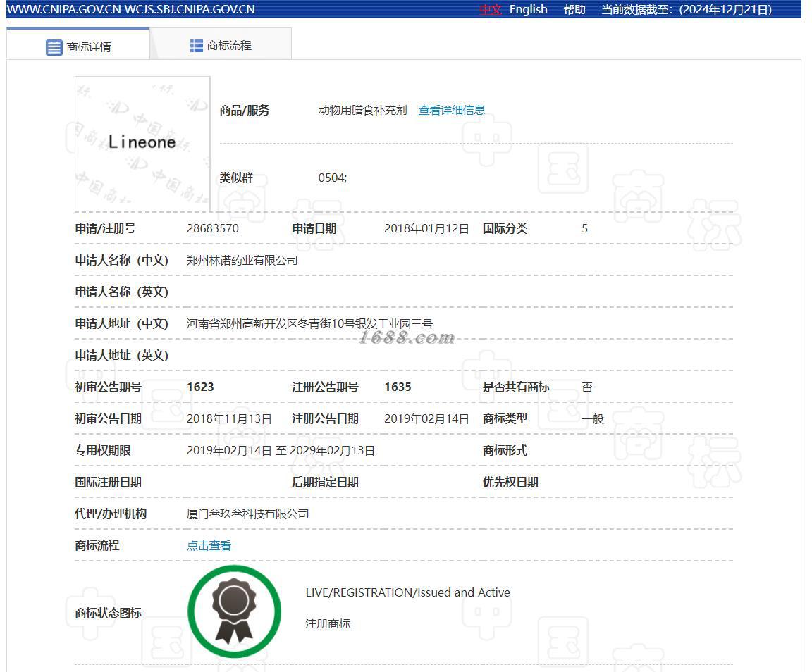Select the exclusive rights period starting 2019年02月14日

coord(281,450)
